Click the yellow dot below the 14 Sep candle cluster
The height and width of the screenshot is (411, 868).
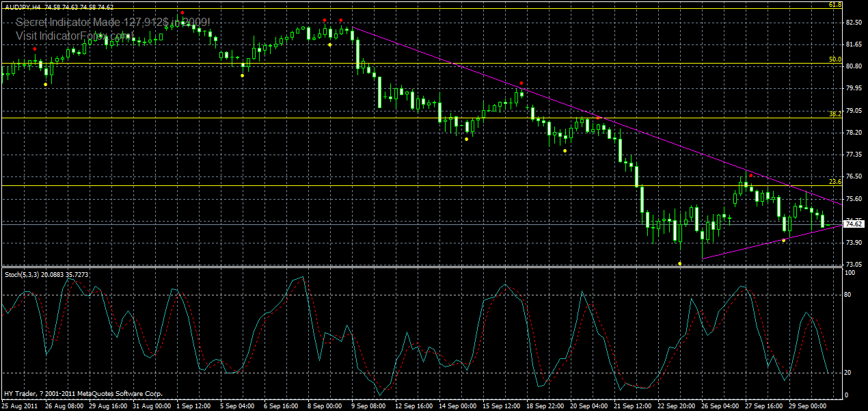[x=466, y=140]
